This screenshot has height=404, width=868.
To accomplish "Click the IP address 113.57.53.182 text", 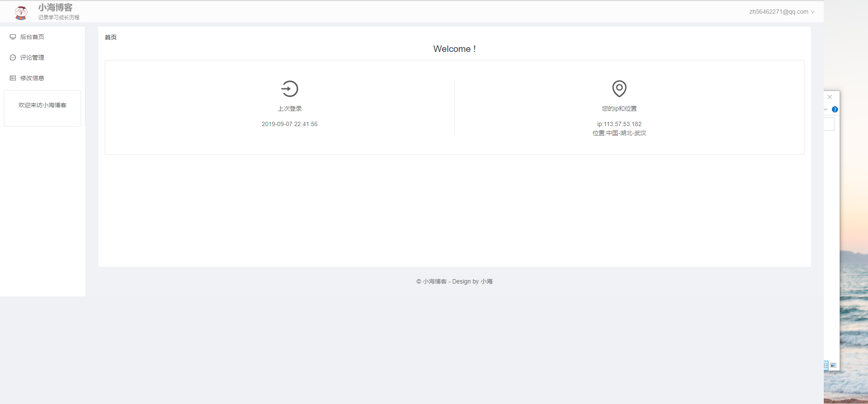I will coord(622,124).
